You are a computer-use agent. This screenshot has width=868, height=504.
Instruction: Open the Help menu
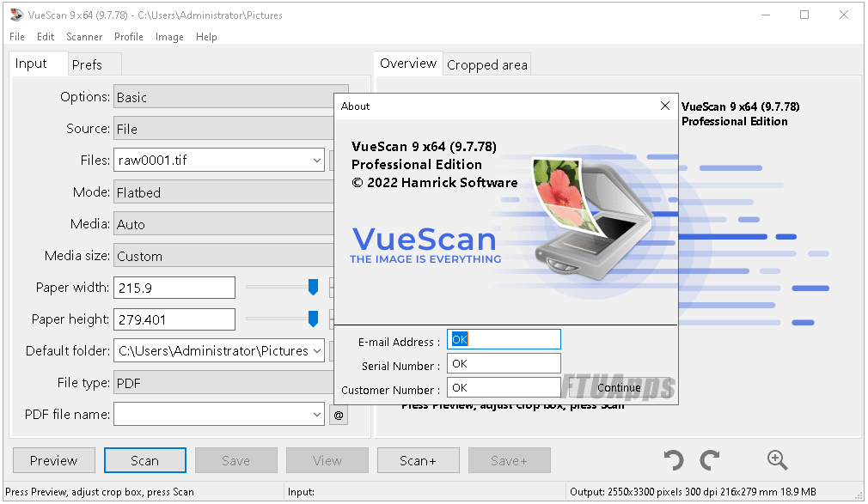[x=206, y=37]
